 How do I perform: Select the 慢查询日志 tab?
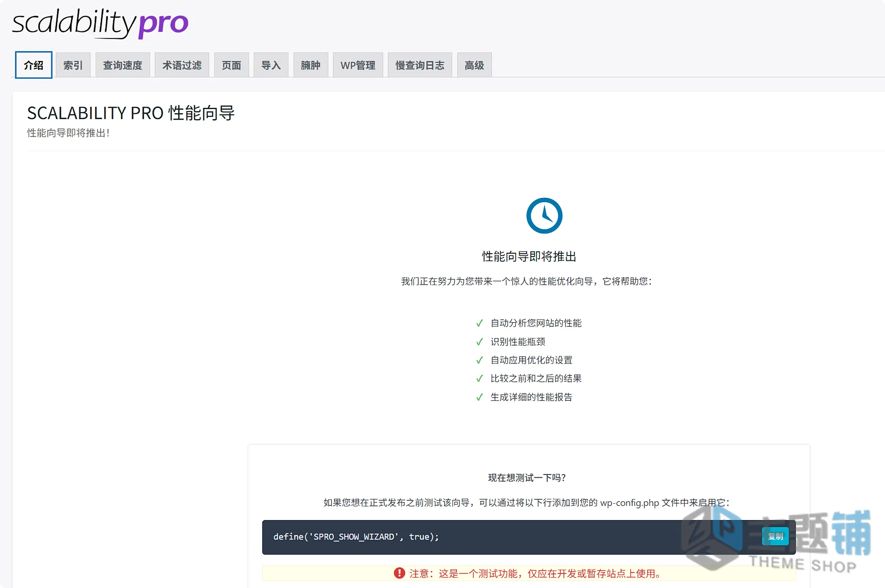(x=420, y=65)
